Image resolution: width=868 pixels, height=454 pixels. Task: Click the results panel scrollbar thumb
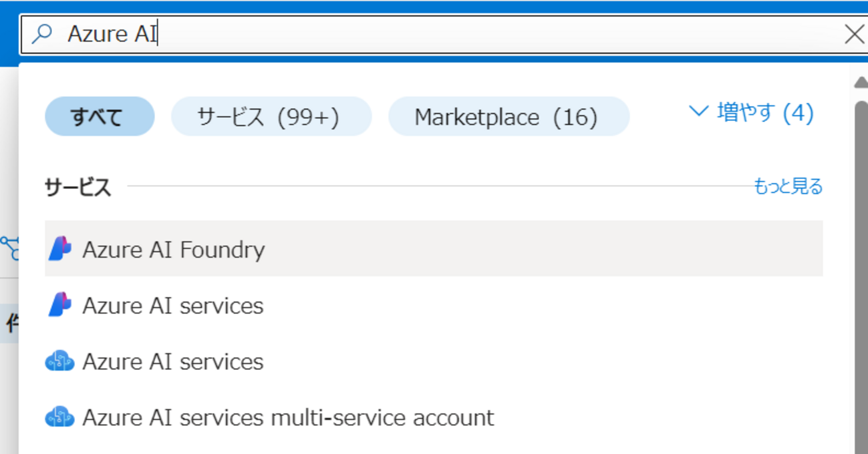pos(861,267)
